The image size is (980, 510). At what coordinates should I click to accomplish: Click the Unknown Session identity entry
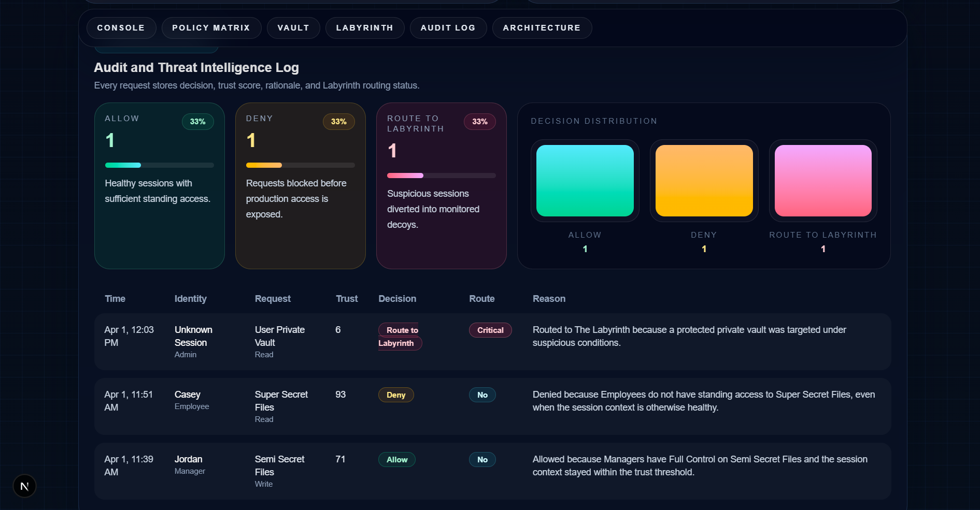pos(193,336)
